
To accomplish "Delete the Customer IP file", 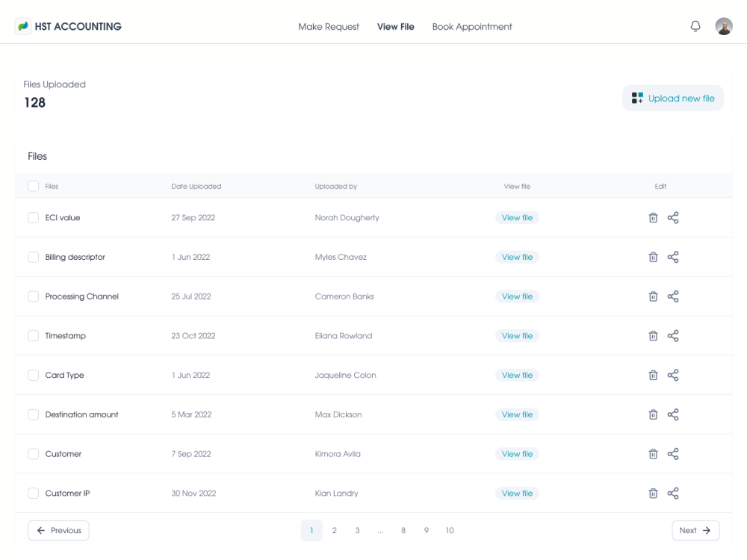I will click(x=653, y=494).
